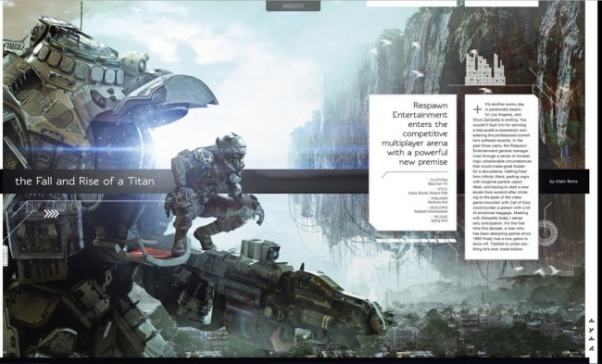Click the "PLATFORM" label in the info box
The width and height of the screenshot is (602, 364).
pos(438,180)
